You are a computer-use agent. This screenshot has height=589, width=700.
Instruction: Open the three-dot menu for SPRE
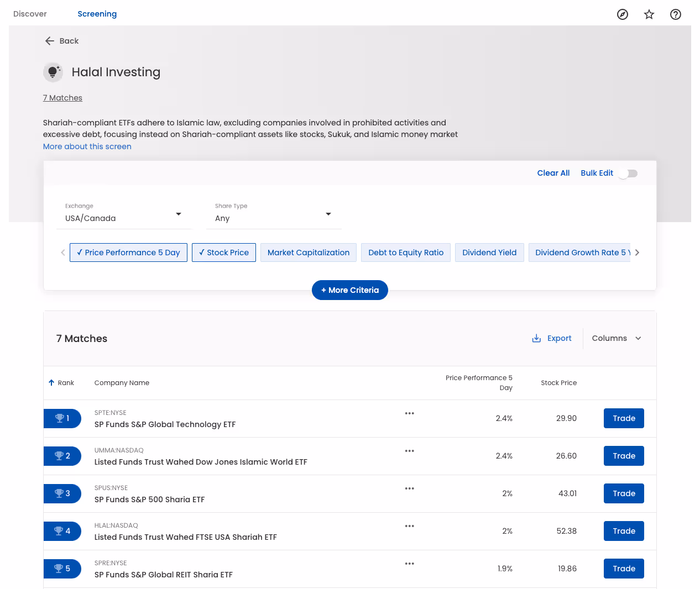point(410,564)
